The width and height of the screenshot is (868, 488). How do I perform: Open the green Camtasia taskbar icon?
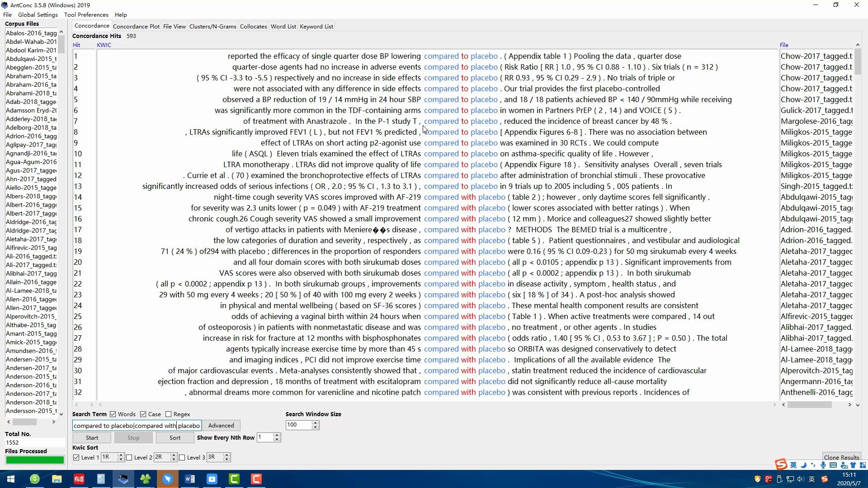pyautogui.click(x=234, y=479)
